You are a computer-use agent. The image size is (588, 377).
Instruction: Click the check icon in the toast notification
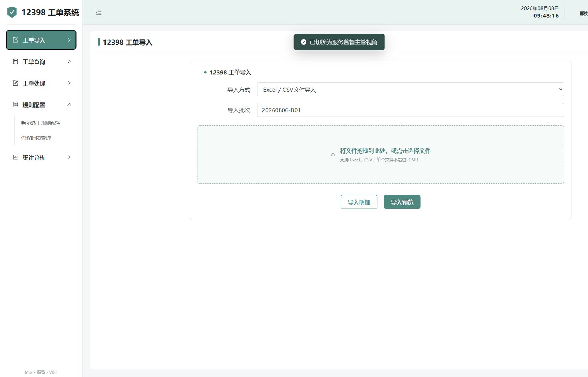point(304,42)
